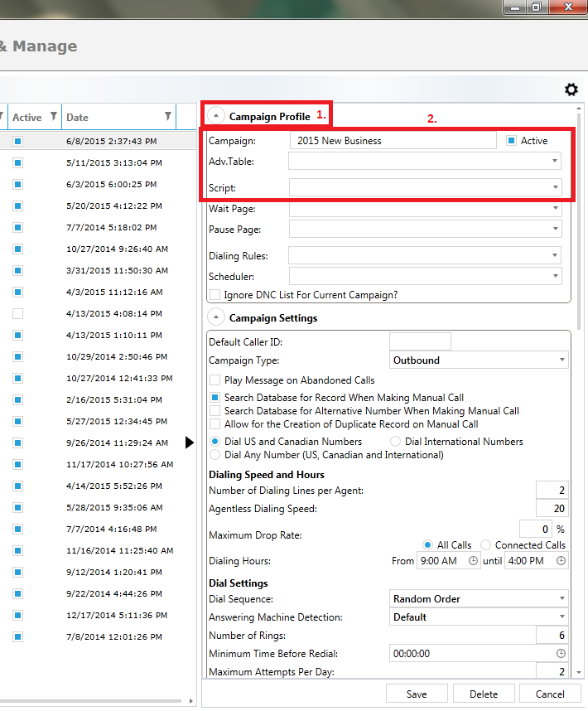
Task: Click the black arrow panel splitter
Action: tap(190, 443)
